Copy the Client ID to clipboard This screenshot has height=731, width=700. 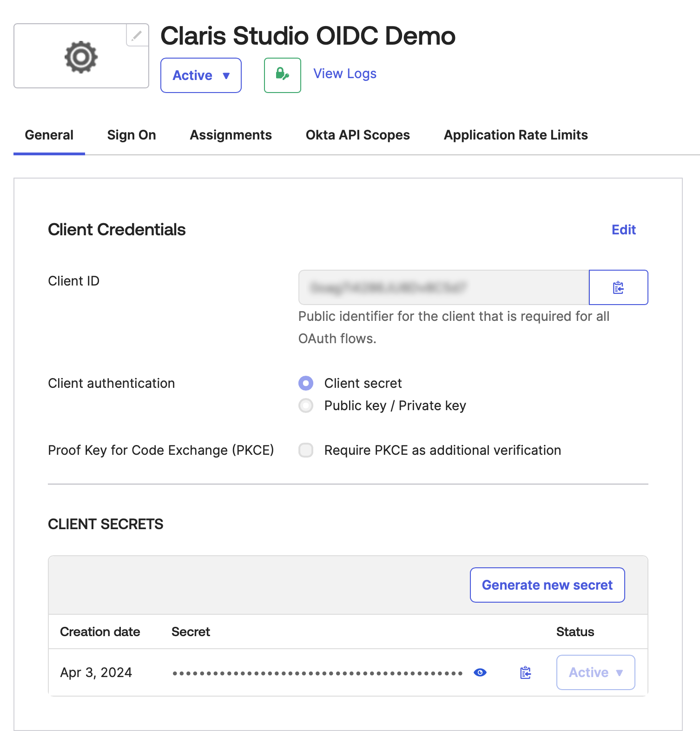pyautogui.click(x=618, y=287)
